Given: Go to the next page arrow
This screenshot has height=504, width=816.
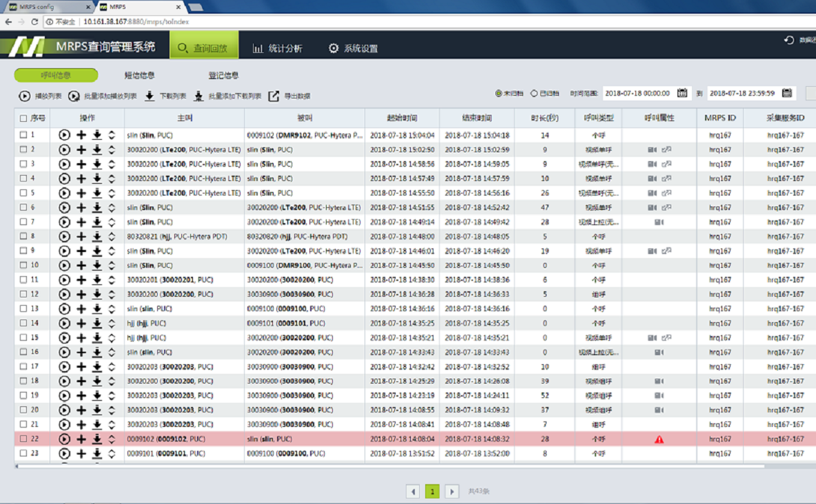Looking at the screenshot, I should [452, 492].
